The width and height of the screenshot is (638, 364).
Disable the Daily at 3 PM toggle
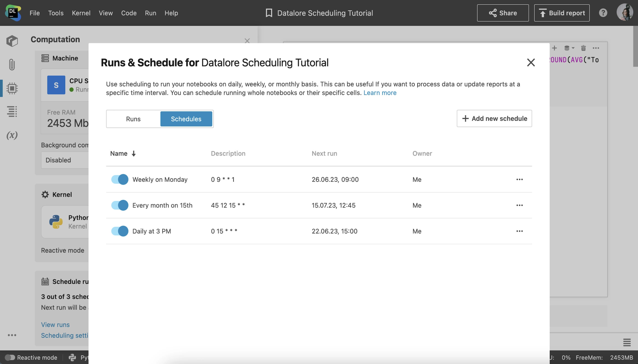coord(120,231)
